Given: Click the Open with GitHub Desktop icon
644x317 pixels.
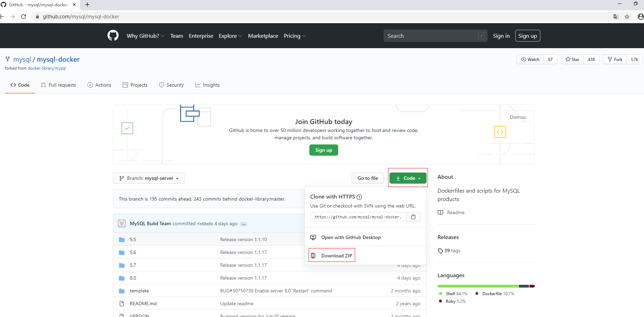Looking at the screenshot, I should (x=313, y=237).
